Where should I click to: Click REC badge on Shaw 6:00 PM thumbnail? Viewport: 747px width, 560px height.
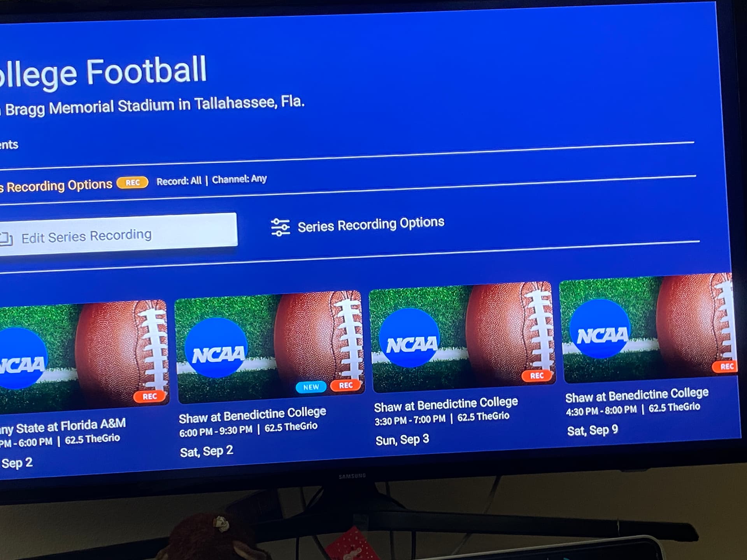(x=345, y=385)
